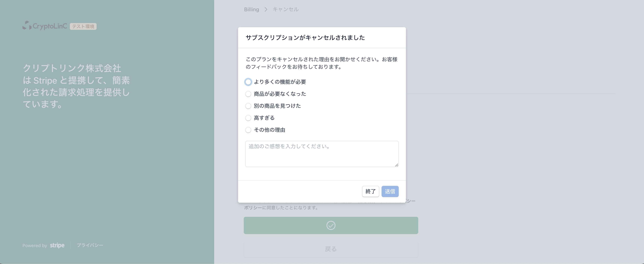644x264 pixels.
Task: Click the dialog title 'サブスクリプションがキャンセルされました'
Action: pyautogui.click(x=305, y=37)
